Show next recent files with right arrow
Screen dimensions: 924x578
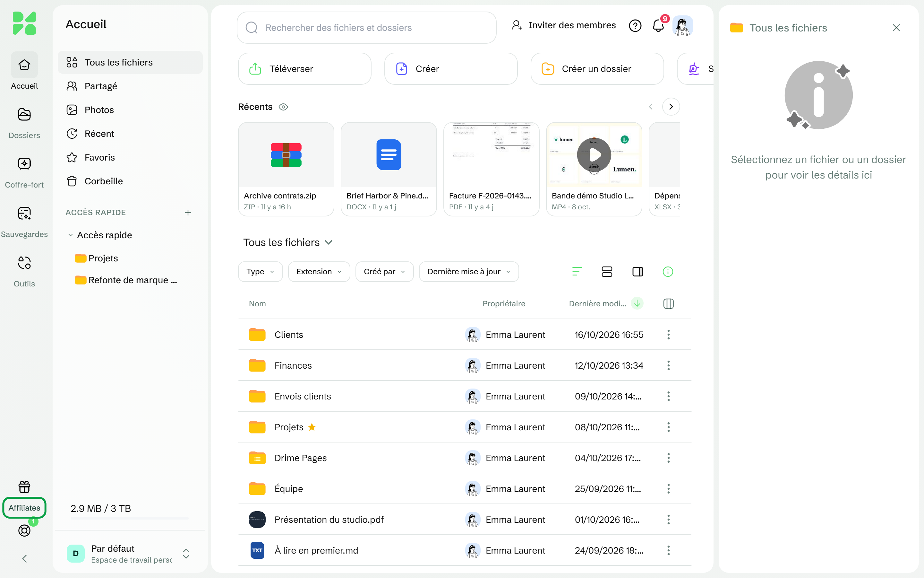[x=671, y=107]
